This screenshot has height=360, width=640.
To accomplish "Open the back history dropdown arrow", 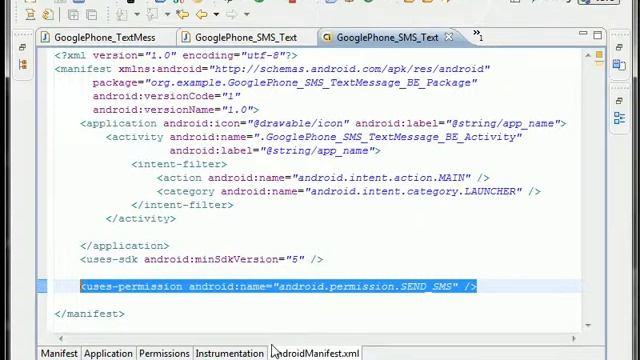I will (x=216, y=15).
